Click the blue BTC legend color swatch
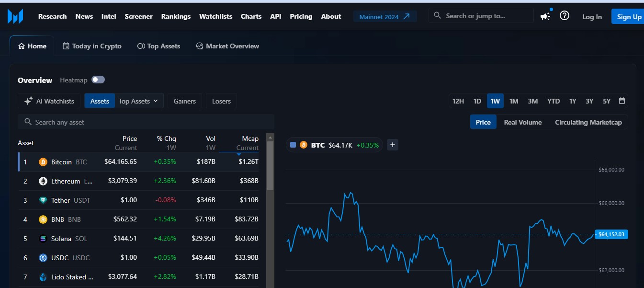This screenshot has width=644, height=288. pyautogui.click(x=293, y=145)
